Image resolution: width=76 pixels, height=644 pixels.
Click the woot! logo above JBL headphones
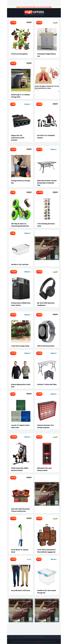(x=55, y=272)
